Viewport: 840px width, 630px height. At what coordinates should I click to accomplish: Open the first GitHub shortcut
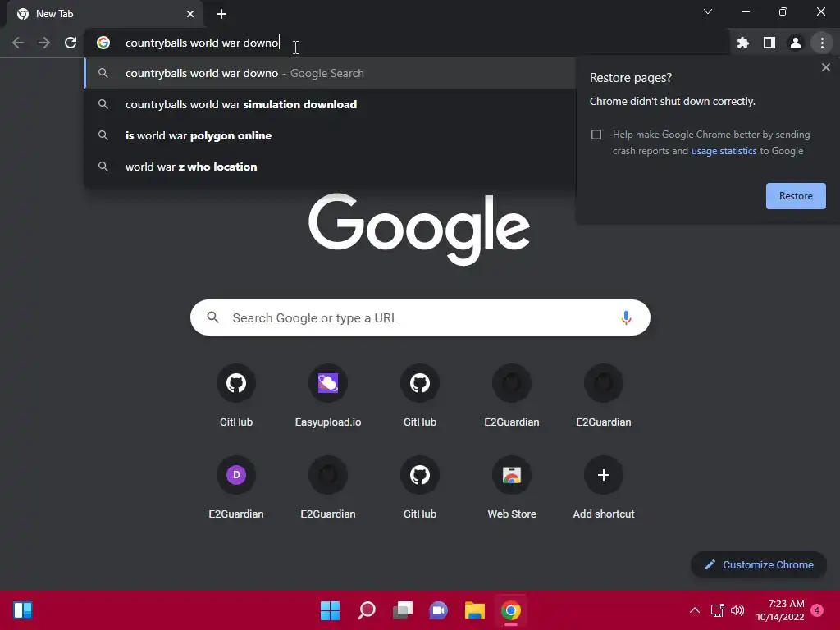(236, 383)
